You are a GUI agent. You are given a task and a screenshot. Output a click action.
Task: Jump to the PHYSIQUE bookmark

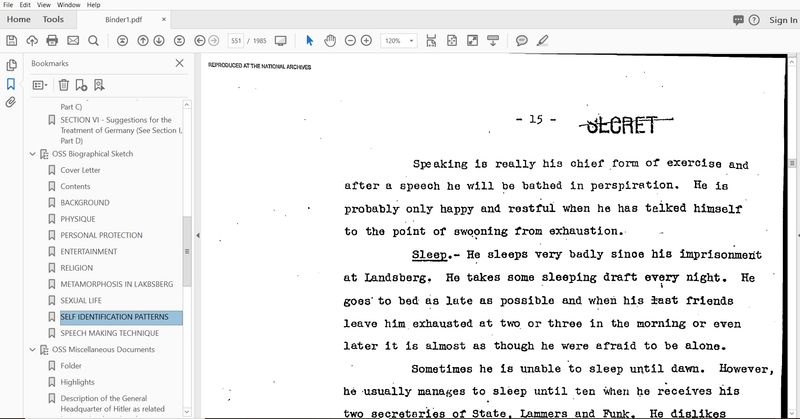tap(78, 219)
